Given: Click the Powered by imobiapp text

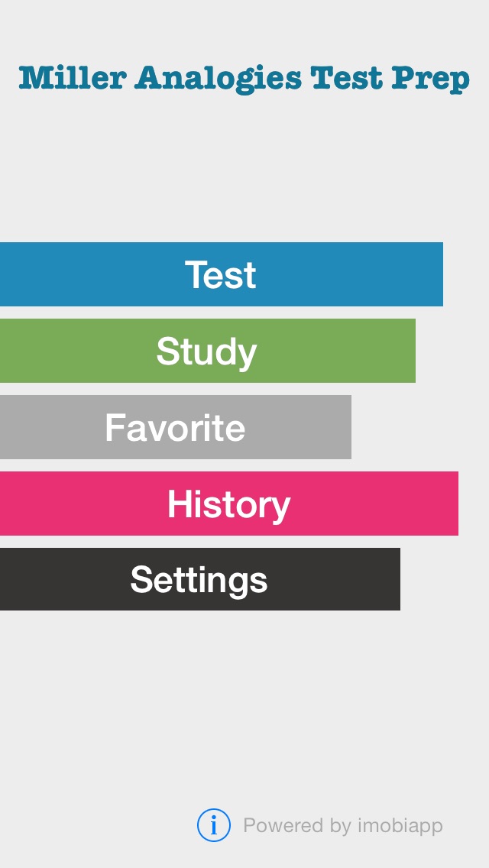Looking at the screenshot, I should (343, 825).
